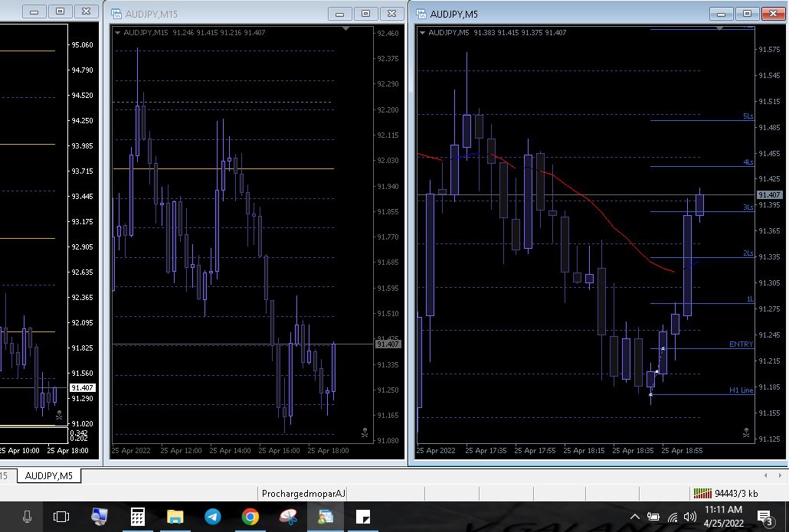Minimize the leftmost chart window
The image size is (789, 532).
click(x=34, y=11)
